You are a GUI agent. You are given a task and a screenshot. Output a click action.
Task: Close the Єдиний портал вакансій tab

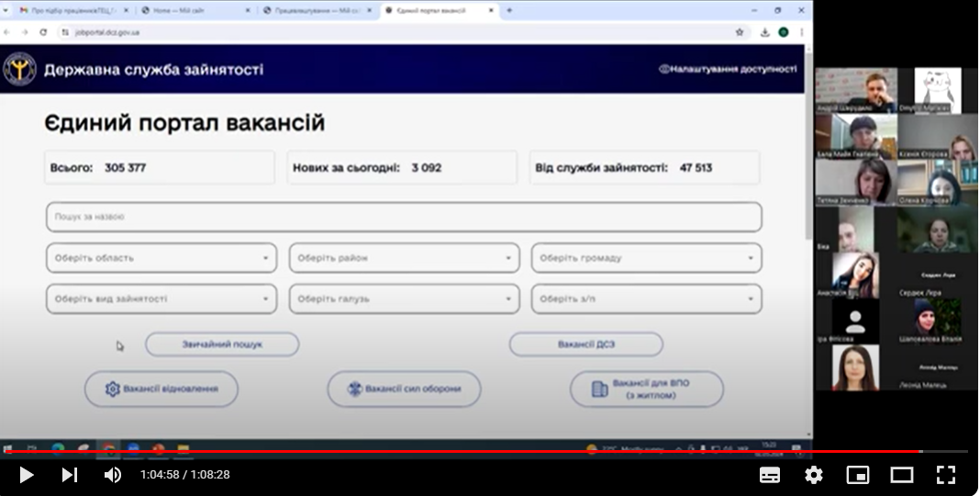point(491,11)
